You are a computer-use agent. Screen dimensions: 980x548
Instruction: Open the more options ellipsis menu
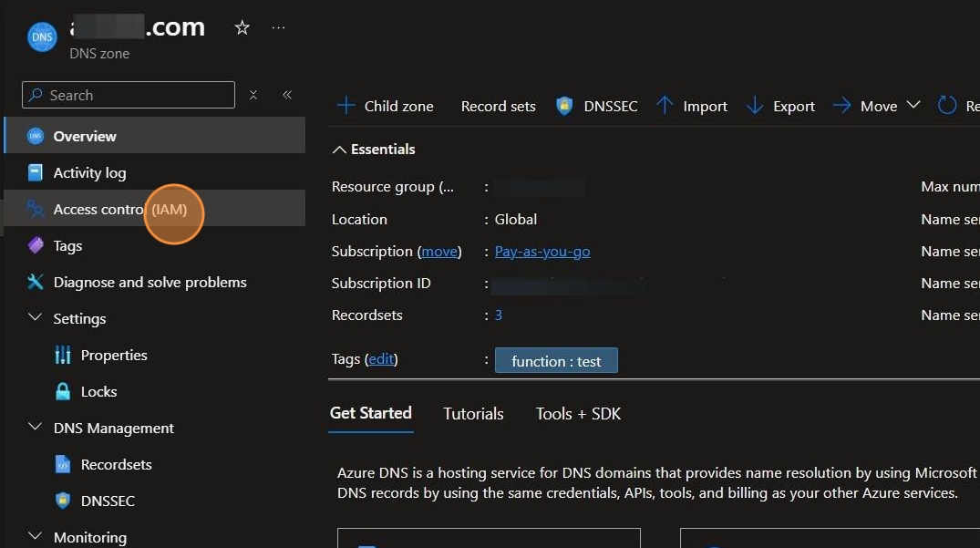point(279,27)
